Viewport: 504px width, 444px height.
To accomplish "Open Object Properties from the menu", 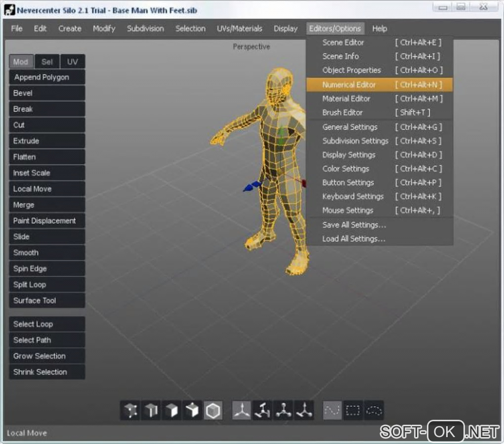I will point(379,70).
